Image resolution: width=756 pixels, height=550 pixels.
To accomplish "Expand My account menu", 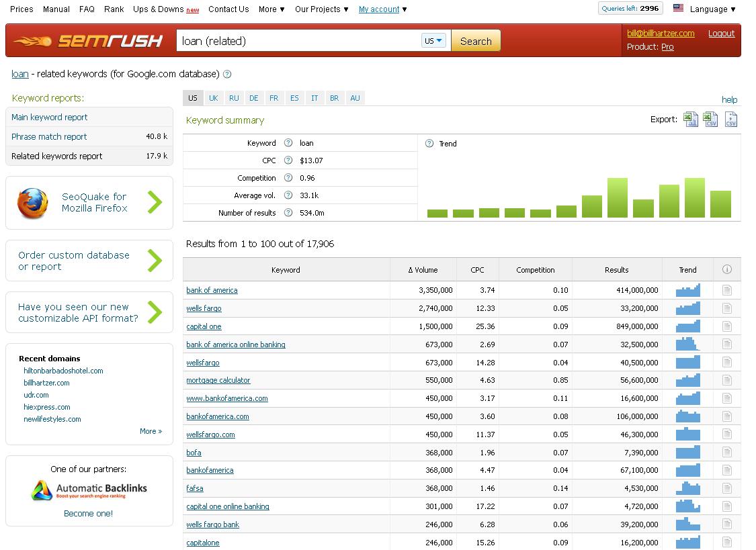I will (x=383, y=9).
